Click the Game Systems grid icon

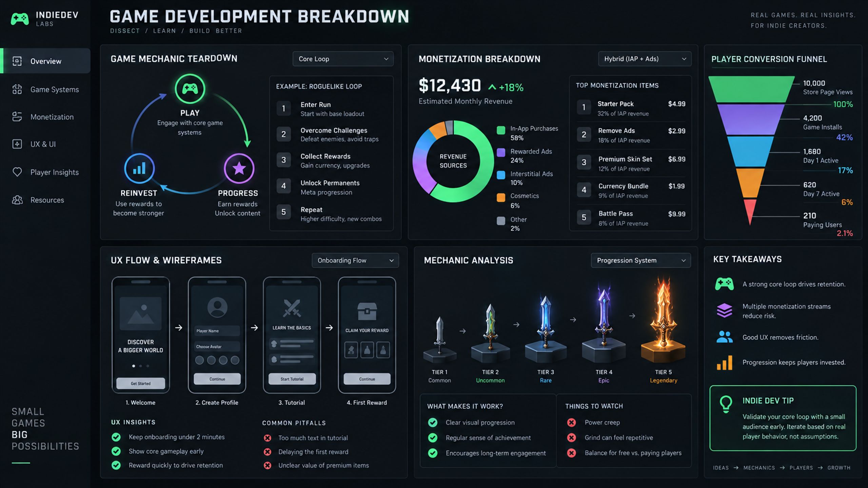pyautogui.click(x=17, y=89)
